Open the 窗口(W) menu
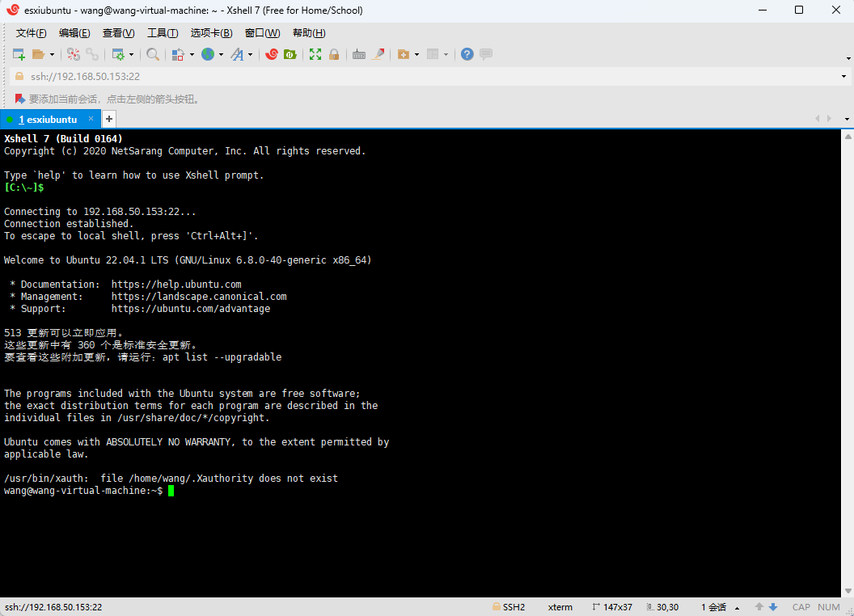The height and width of the screenshot is (616, 854). tap(263, 33)
